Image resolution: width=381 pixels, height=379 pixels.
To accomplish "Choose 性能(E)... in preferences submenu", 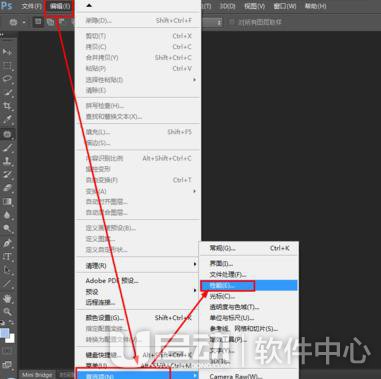I will pyautogui.click(x=249, y=285).
